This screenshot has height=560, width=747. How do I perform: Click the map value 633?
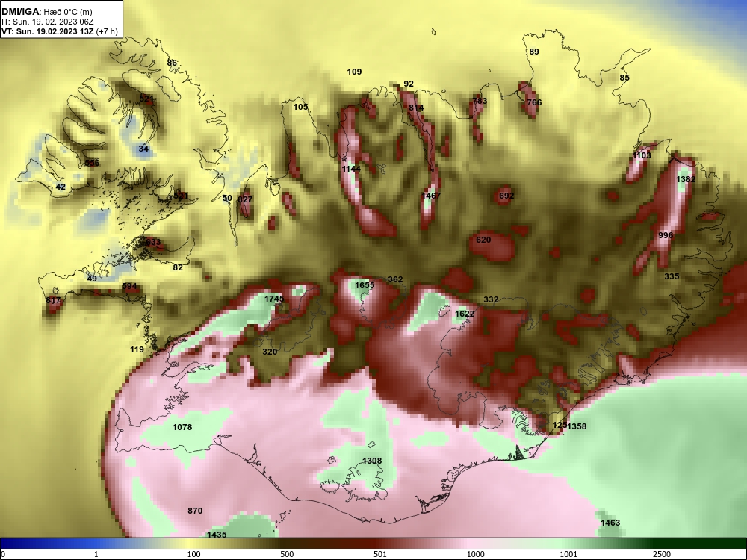pyautogui.click(x=153, y=243)
